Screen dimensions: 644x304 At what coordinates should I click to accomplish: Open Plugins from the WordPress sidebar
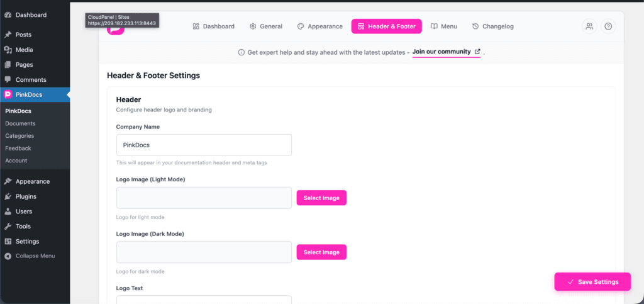26,196
